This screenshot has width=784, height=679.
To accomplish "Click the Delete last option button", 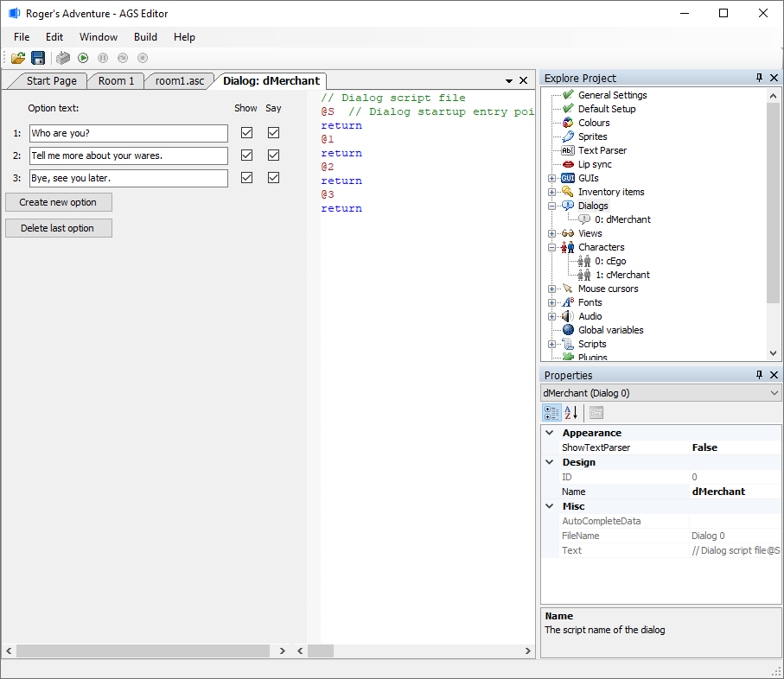I will [59, 228].
